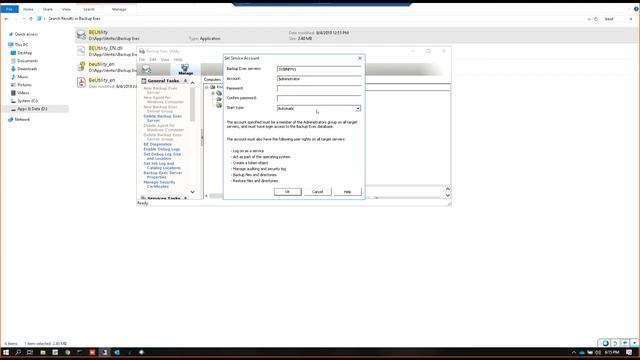Click the Account field containing Administrator
Viewport: 640px width, 360px height.
point(319,79)
